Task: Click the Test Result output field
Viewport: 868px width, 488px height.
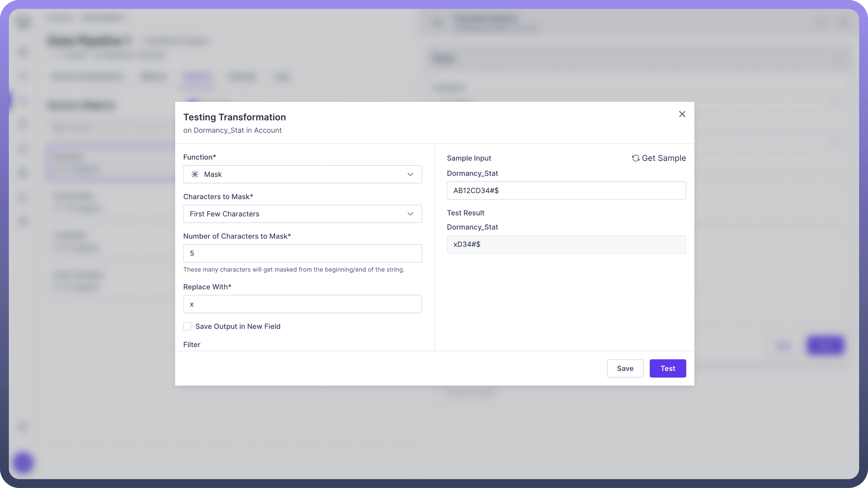Action: pyautogui.click(x=566, y=244)
